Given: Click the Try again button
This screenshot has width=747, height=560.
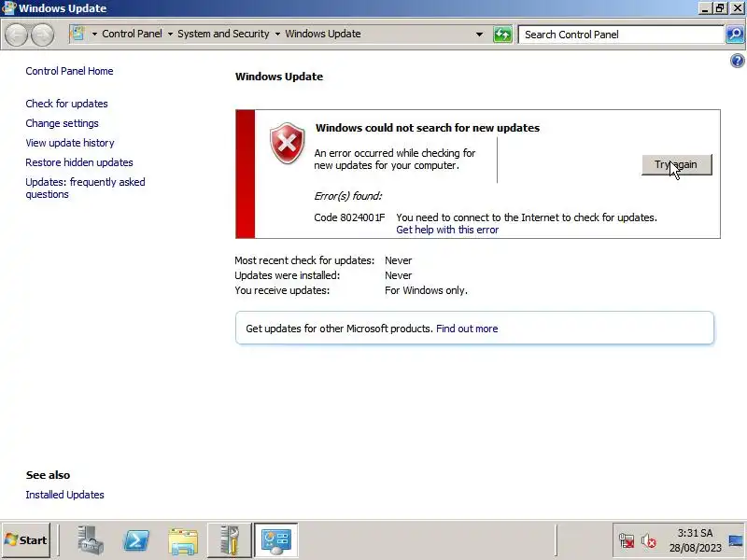Looking at the screenshot, I should click(x=676, y=165).
